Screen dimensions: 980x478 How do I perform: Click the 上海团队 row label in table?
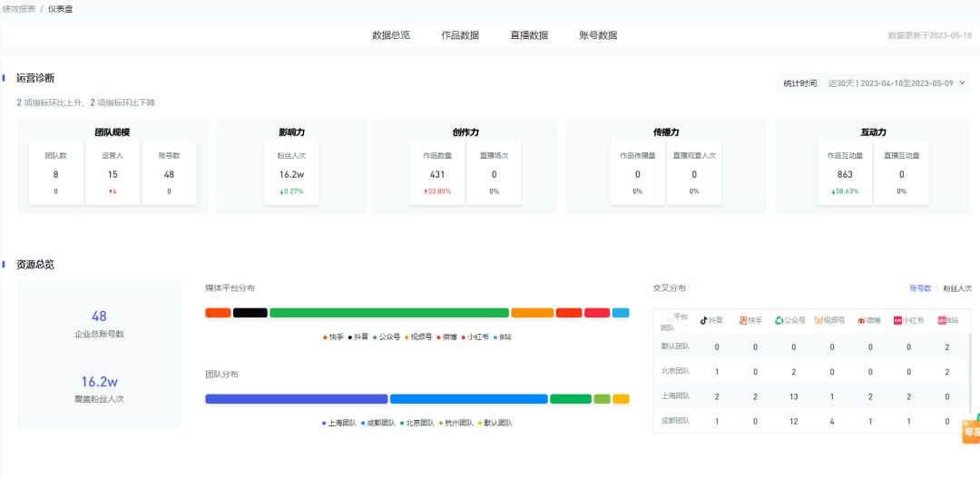(x=676, y=396)
